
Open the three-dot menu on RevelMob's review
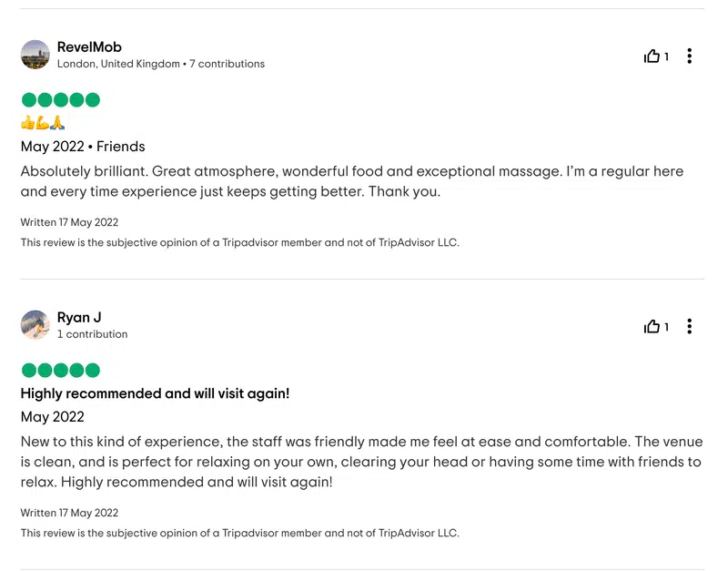tap(690, 56)
